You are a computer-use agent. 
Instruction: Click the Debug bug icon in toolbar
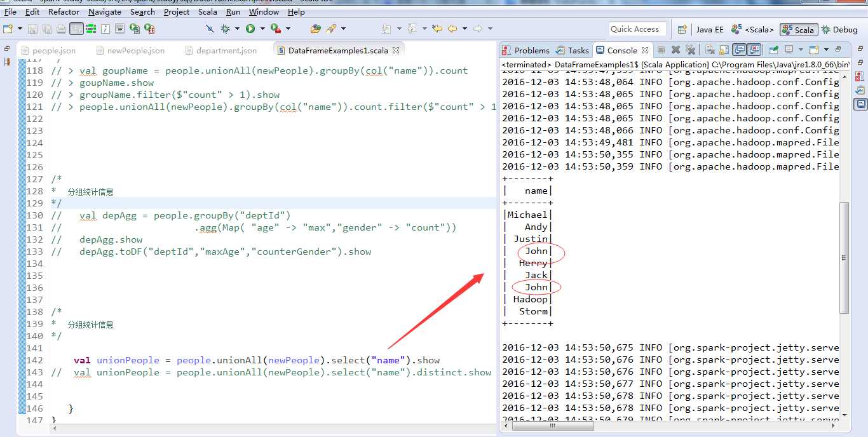pos(225,29)
